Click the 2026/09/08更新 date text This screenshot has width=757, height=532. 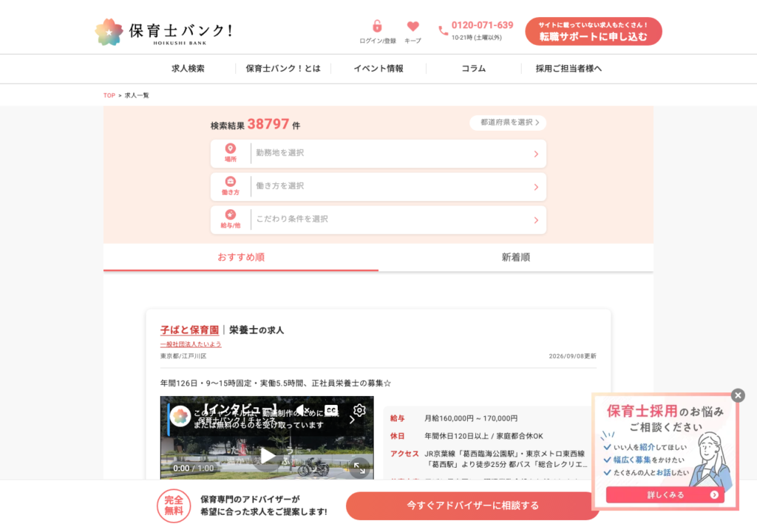click(572, 356)
